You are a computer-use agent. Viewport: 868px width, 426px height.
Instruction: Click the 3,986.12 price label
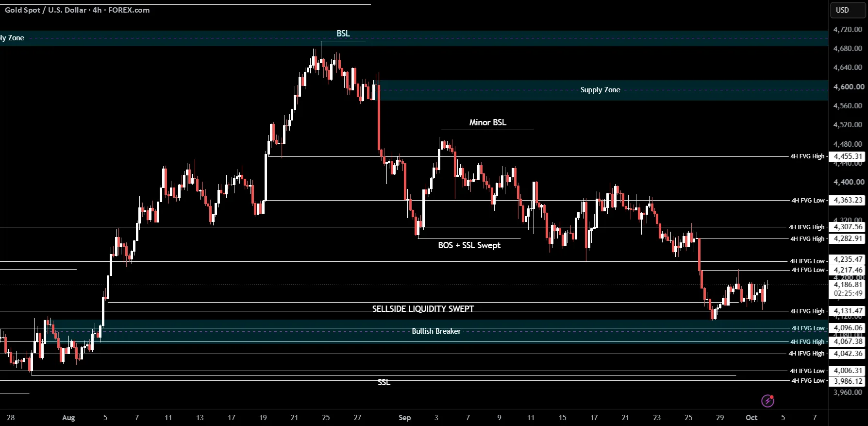point(848,381)
